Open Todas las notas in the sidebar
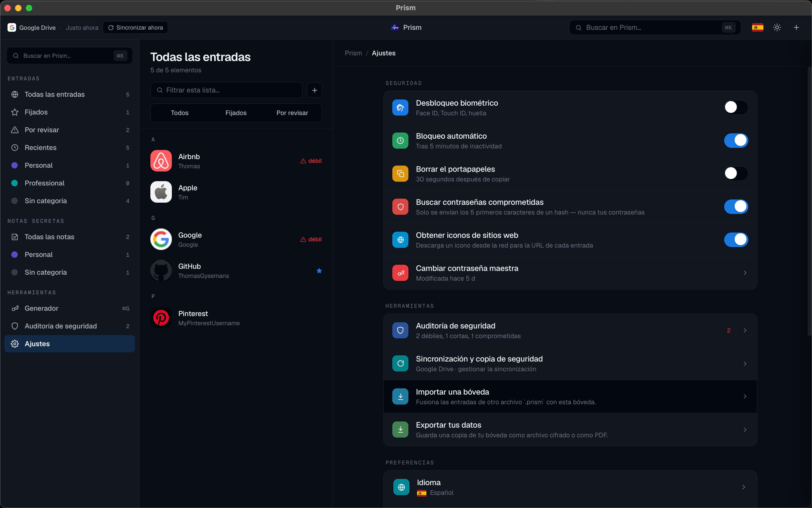This screenshot has width=812, height=508. coord(70,237)
